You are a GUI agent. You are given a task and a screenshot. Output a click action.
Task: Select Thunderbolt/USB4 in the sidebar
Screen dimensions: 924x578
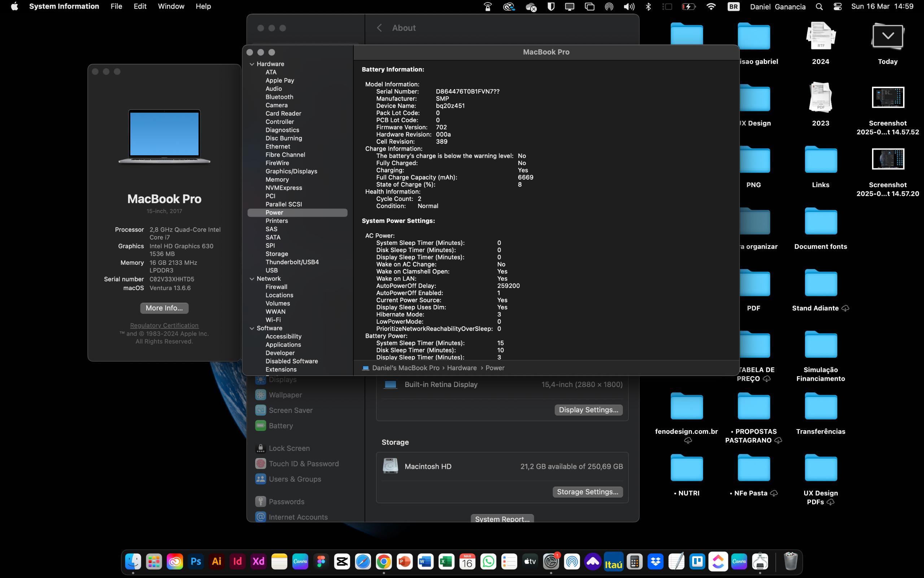(x=292, y=262)
